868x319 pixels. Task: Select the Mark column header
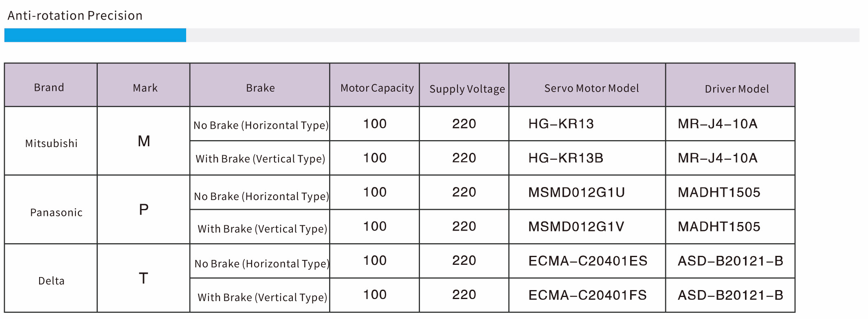[x=145, y=88]
